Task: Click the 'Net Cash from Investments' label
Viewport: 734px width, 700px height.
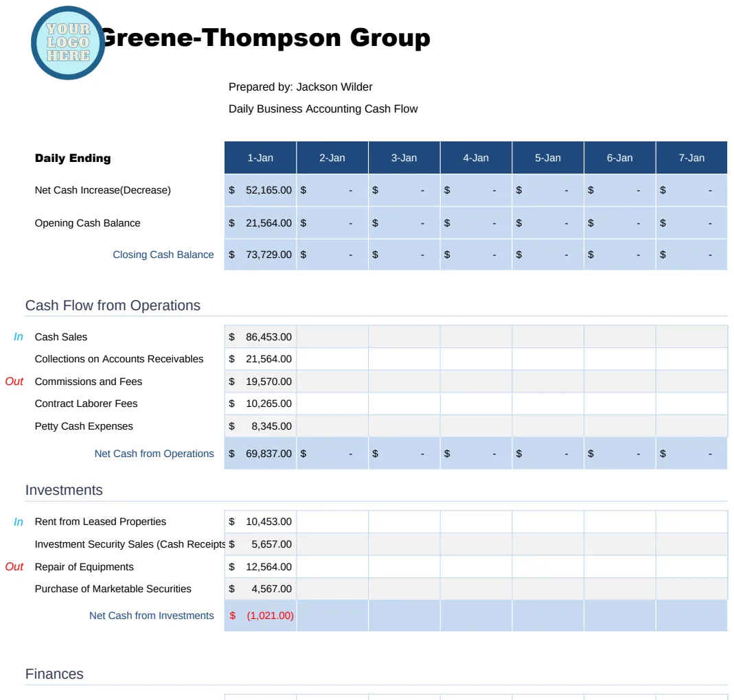Action: (x=151, y=616)
